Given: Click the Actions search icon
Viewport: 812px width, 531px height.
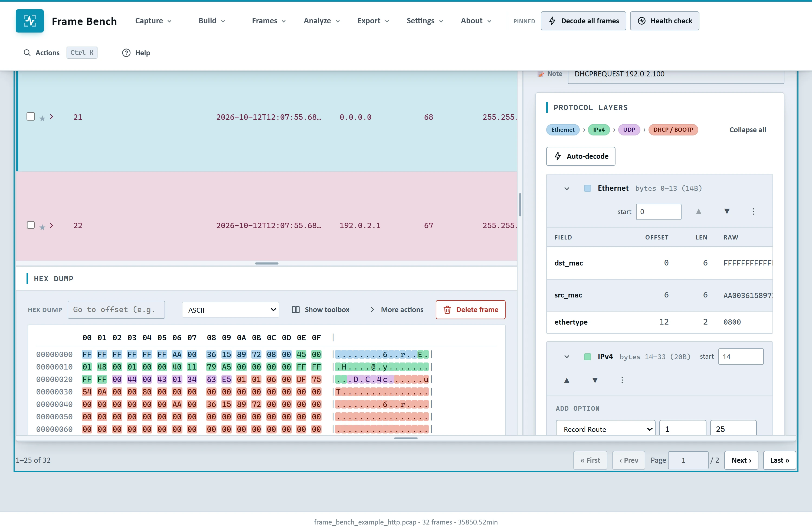Looking at the screenshot, I should pyautogui.click(x=27, y=53).
